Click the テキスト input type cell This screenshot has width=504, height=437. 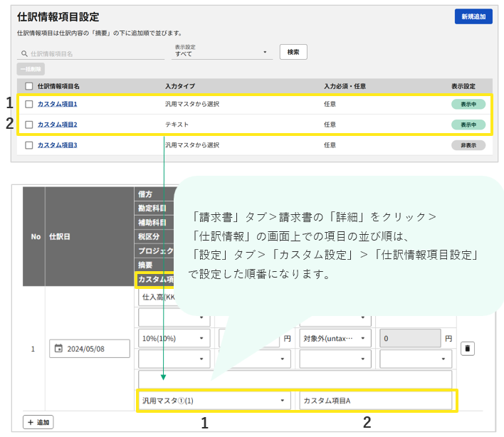coord(177,125)
